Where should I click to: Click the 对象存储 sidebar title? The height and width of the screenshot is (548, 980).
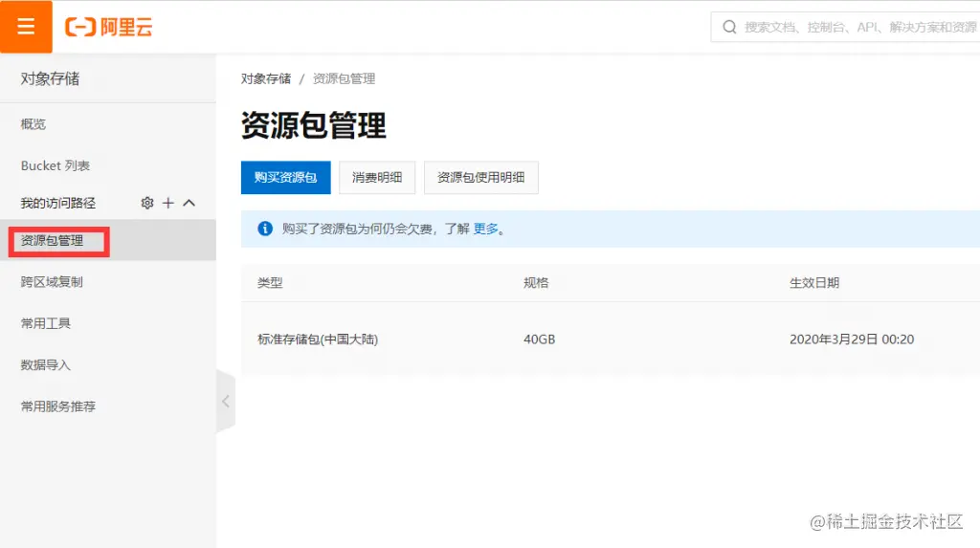coord(50,78)
